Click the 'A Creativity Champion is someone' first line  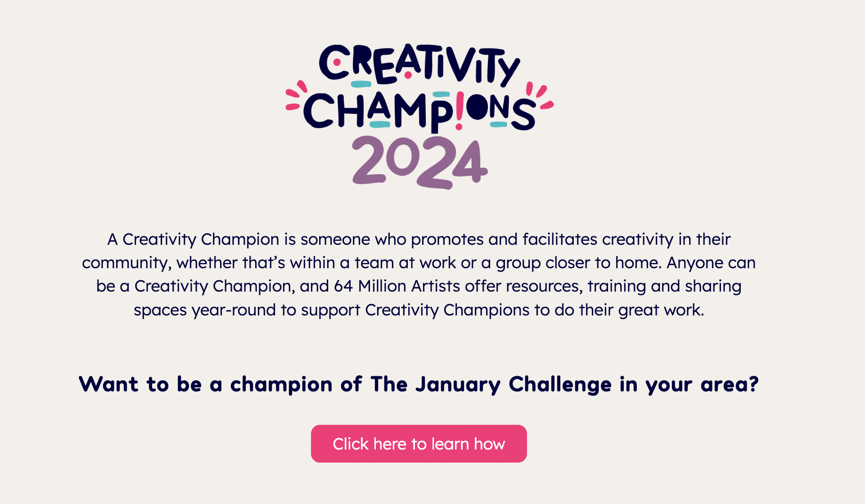pyautogui.click(x=419, y=239)
